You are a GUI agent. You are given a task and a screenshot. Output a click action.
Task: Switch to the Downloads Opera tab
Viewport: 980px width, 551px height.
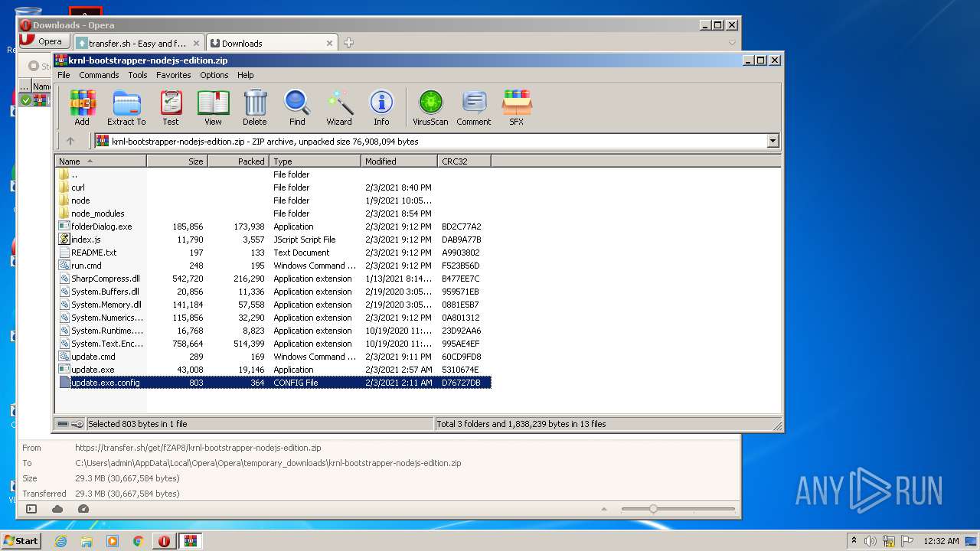(x=271, y=43)
